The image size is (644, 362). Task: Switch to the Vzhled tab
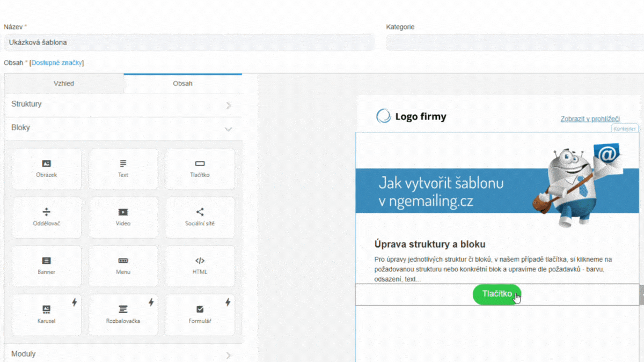tap(64, 84)
